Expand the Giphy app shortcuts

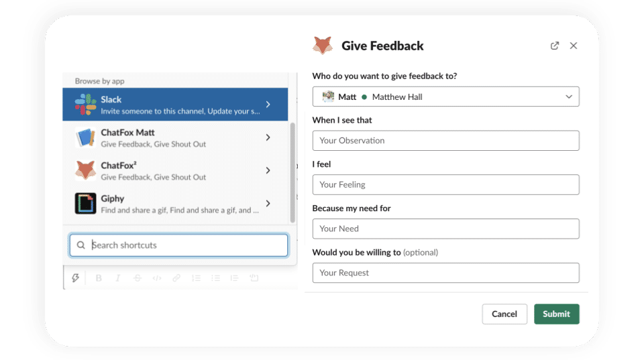(268, 203)
